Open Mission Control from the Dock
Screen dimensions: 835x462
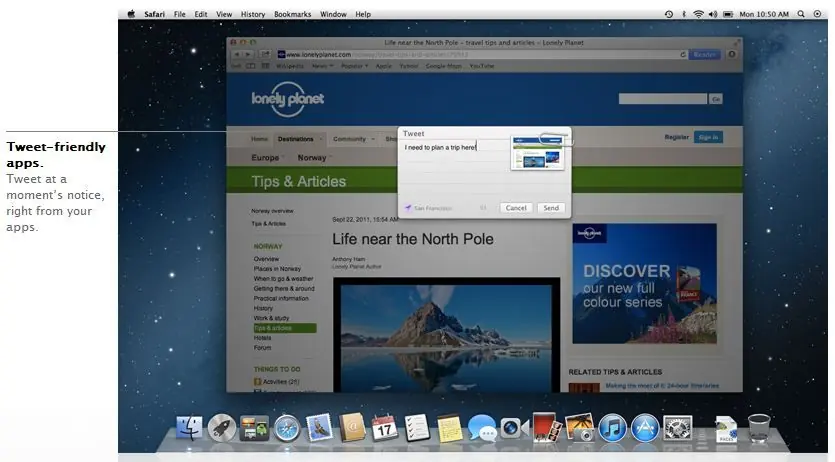254,428
